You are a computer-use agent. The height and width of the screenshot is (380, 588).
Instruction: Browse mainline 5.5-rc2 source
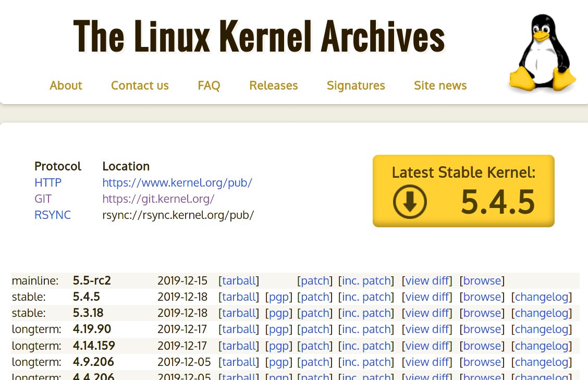click(482, 280)
